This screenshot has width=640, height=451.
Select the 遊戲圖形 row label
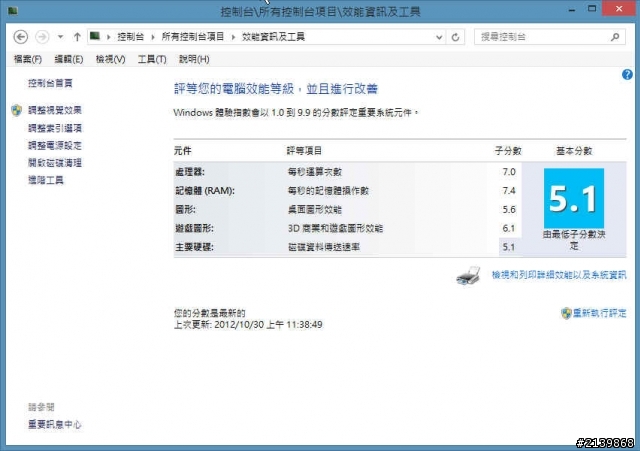(194, 228)
